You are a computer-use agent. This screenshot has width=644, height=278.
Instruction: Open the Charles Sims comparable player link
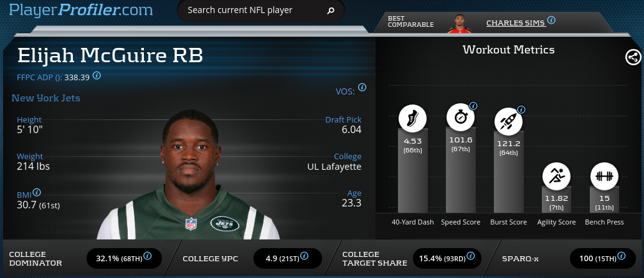[515, 23]
